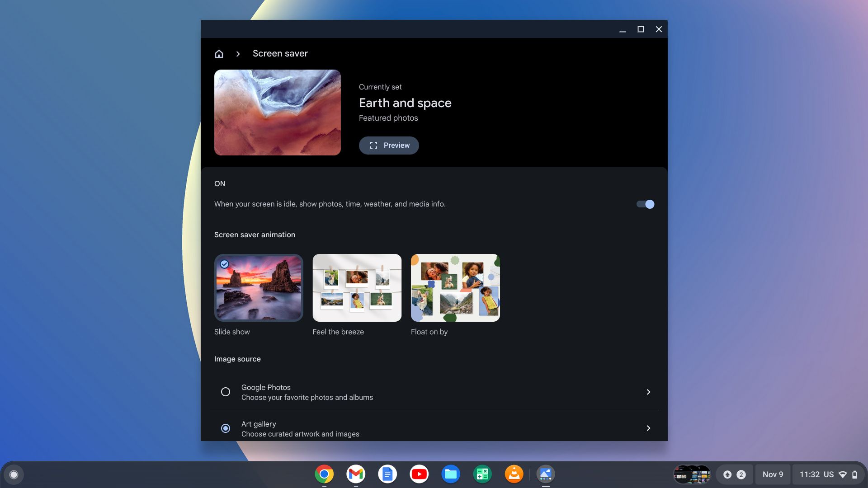Open the Files app from the shelf
Viewport: 868px width, 488px height.
click(x=450, y=474)
